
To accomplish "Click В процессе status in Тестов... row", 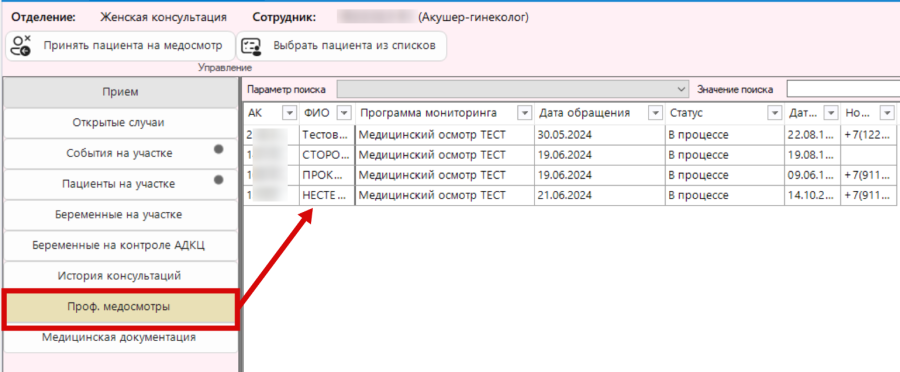I will [x=724, y=135].
